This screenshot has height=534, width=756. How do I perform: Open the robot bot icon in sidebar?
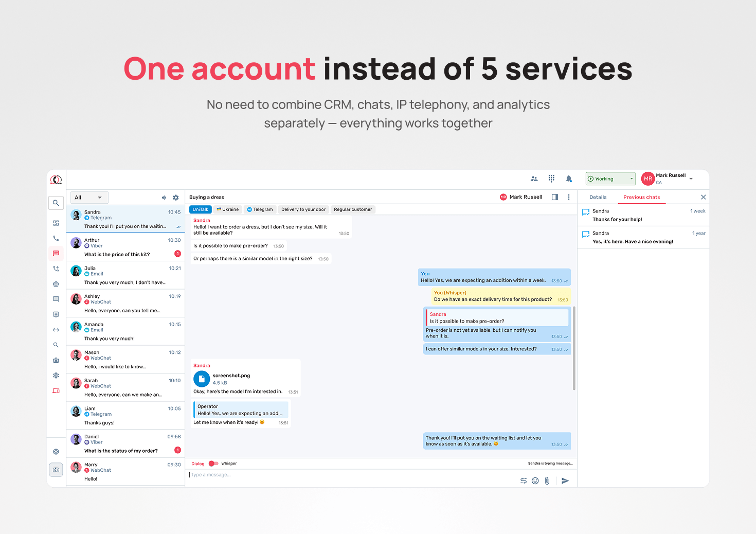click(56, 284)
